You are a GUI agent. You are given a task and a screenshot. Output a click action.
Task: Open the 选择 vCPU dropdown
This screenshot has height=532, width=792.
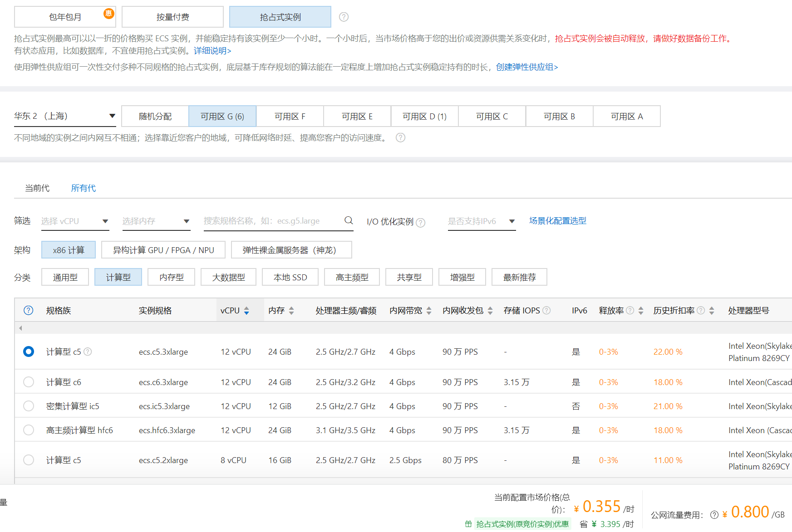pos(75,221)
